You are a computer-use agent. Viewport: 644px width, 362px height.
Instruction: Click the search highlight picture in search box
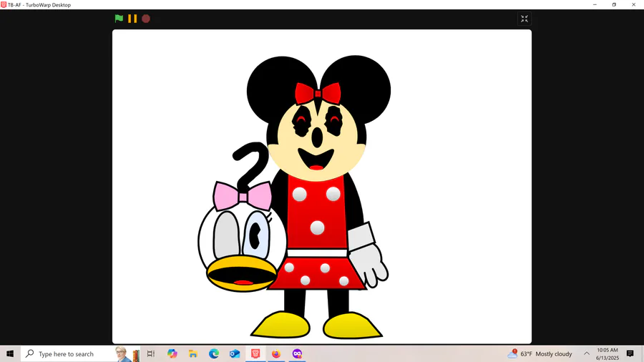tap(127, 354)
